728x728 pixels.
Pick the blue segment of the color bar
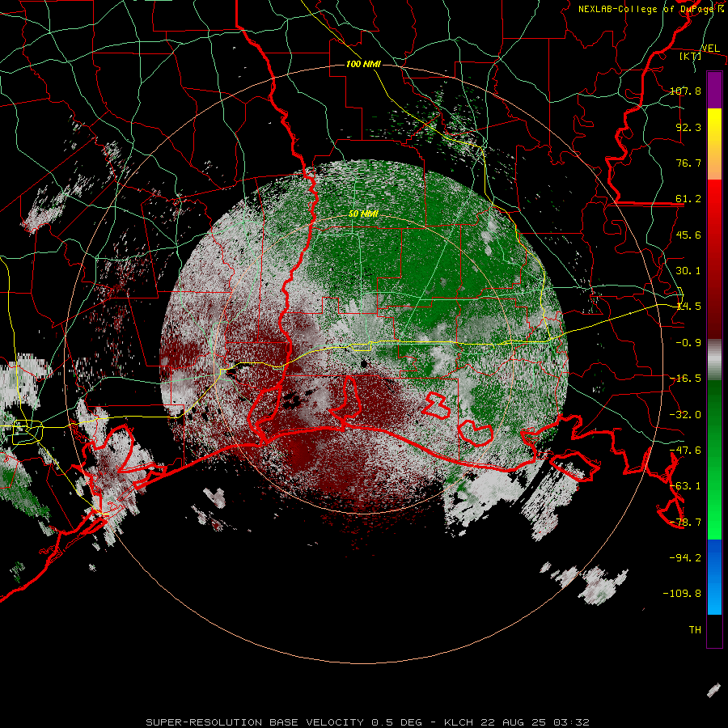coord(714,577)
